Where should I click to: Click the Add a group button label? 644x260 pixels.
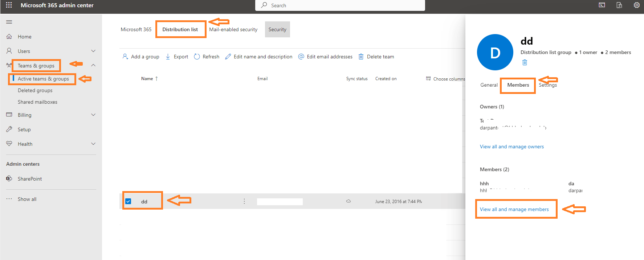(145, 57)
